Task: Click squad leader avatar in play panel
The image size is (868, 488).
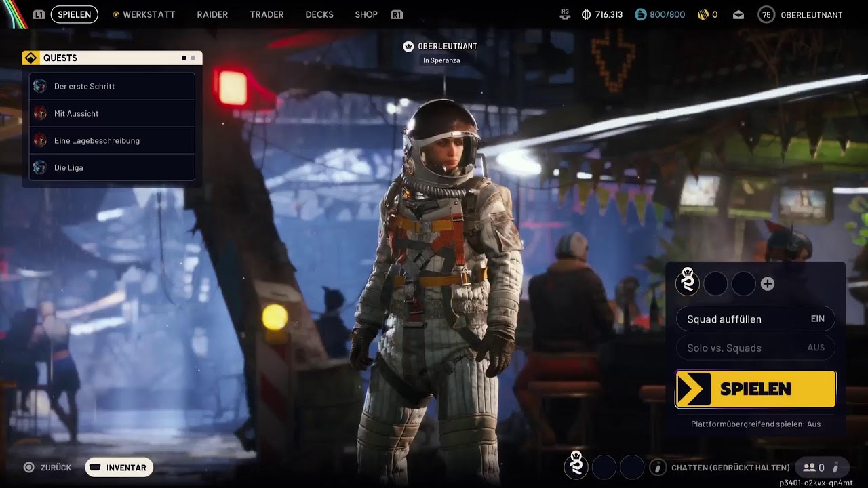Action: point(688,283)
